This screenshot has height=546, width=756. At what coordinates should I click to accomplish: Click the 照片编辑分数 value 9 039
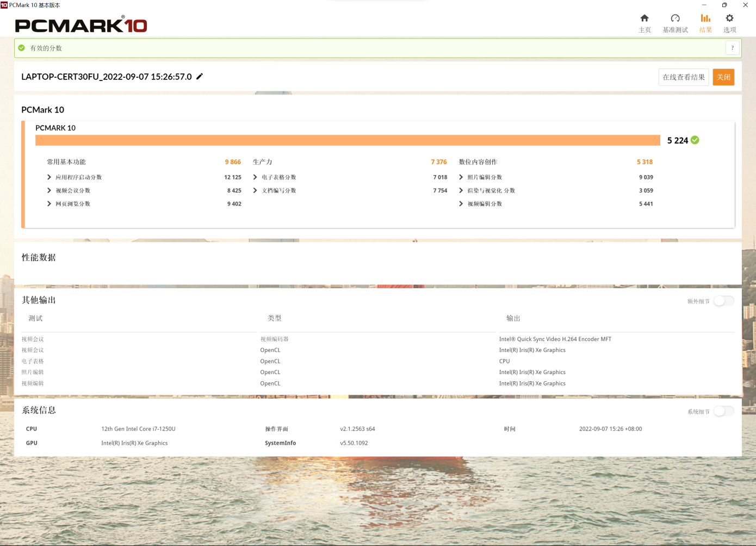(x=646, y=177)
